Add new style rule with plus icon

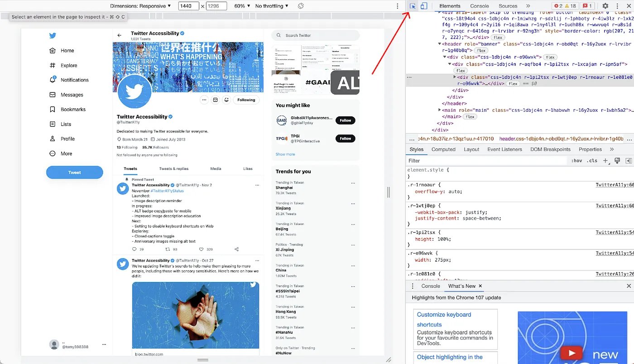[605, 161]
